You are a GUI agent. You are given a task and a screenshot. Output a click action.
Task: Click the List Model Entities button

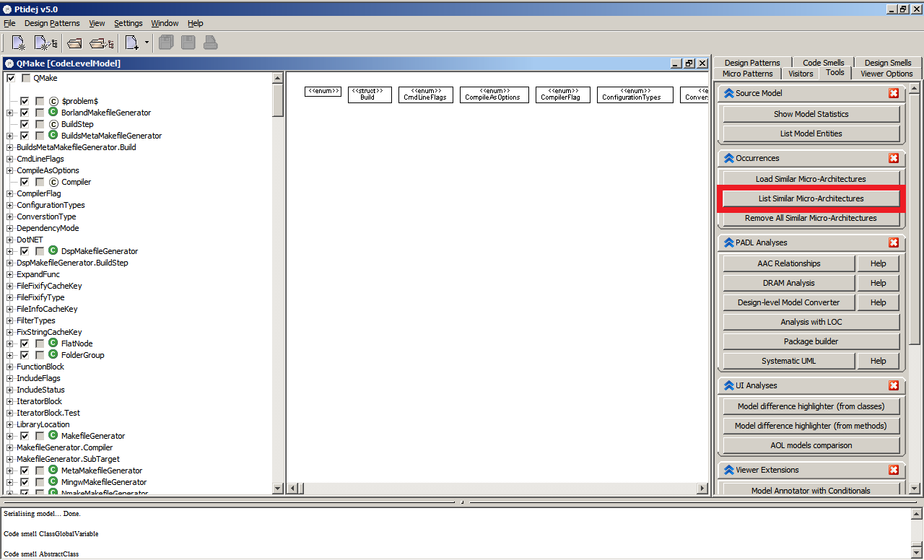pyautogui.click(x=810, y=133)
